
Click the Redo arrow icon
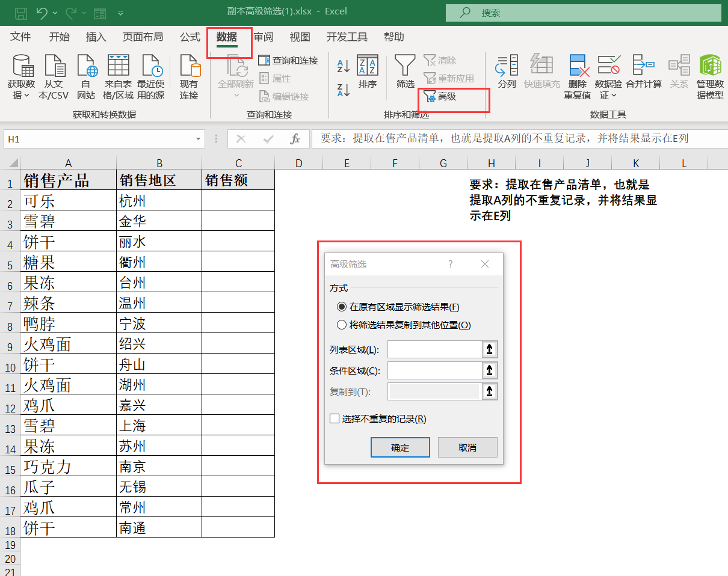click(70, 12)
